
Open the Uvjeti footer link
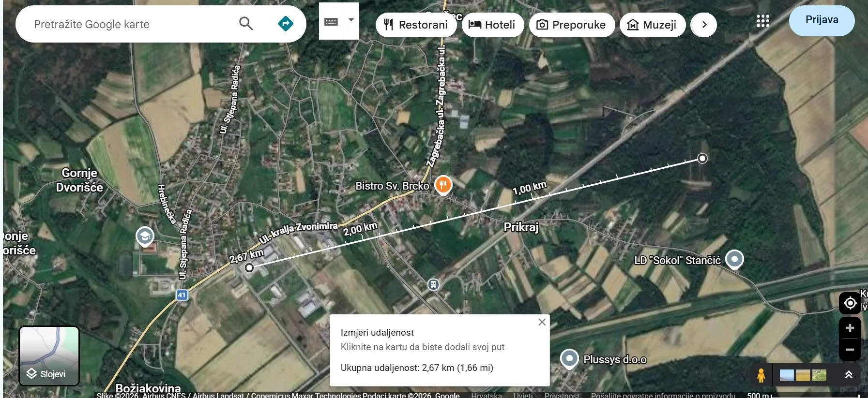click(523, 395)
